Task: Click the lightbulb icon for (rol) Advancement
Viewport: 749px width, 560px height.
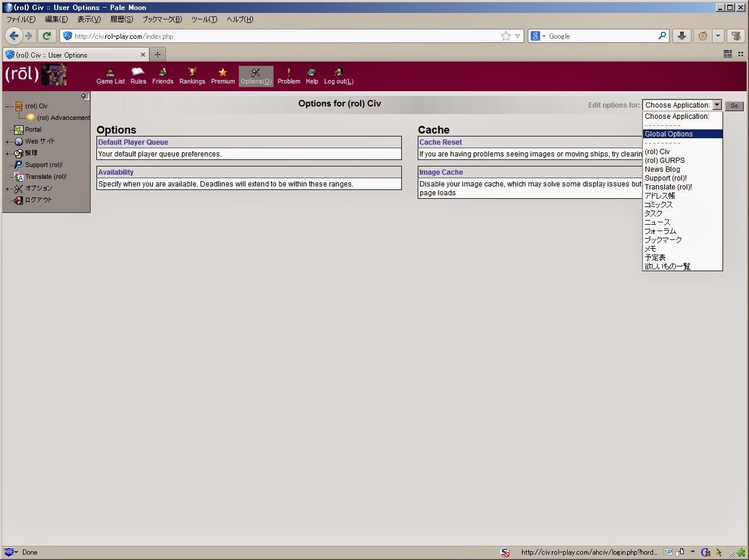Action: 31,118
